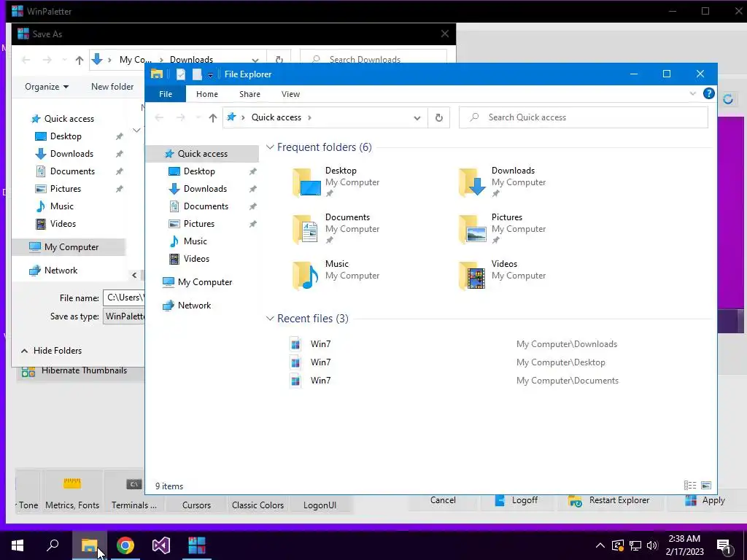Open the View ribbon tab
The image size is (747, 560).
pyautogui.click(x=290, y=94)
